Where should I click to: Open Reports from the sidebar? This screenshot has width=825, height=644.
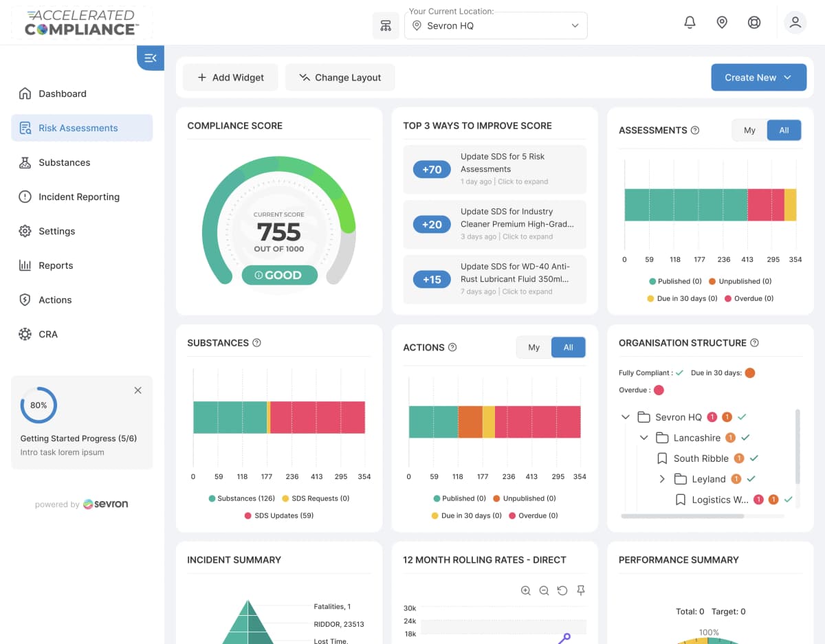[x=55, y=265]
